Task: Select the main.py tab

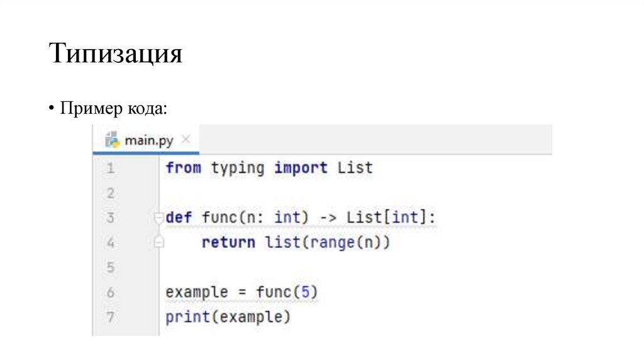Action: tap(148, 140)
